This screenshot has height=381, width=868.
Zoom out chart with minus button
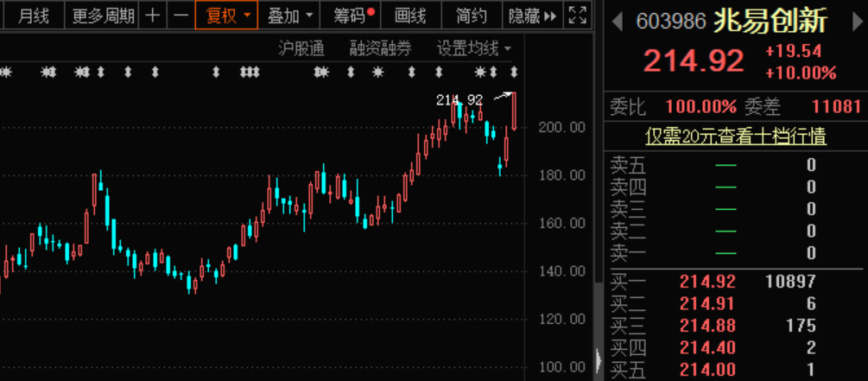[x=181, y=15]
